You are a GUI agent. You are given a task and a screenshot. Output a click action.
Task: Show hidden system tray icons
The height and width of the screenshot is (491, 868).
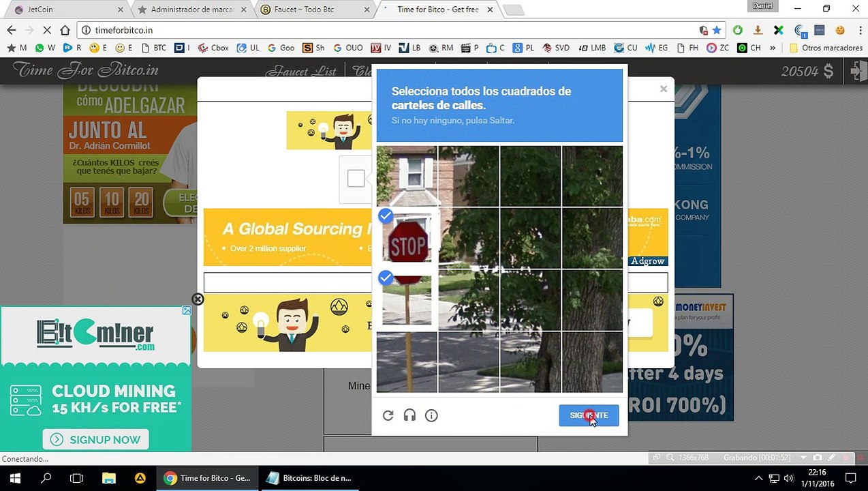[760, 478]
